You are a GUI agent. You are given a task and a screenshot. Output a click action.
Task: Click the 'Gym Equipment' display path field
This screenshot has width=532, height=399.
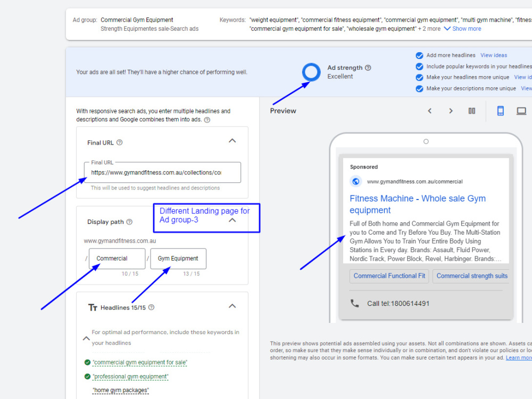click(x=178, y=259)
